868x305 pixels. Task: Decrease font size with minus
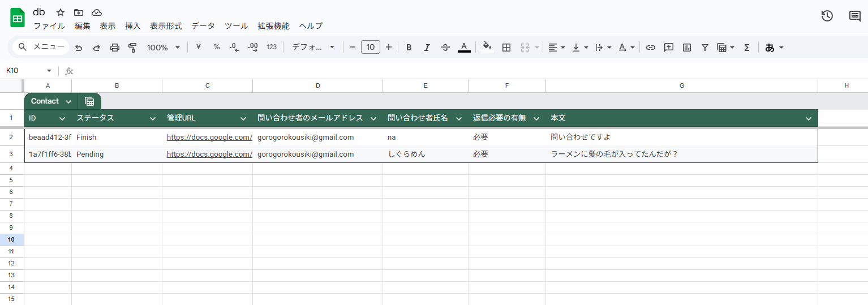coord(352,48)
